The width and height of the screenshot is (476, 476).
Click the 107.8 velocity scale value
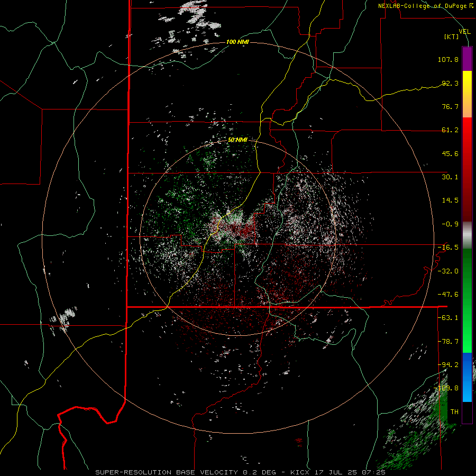tap(448, 59)
